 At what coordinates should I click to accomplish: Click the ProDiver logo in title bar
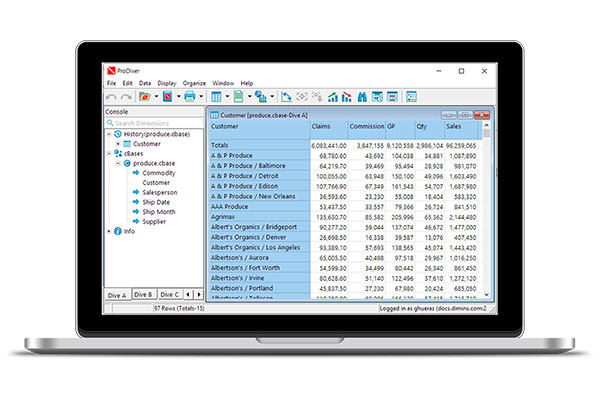(111, 71)
